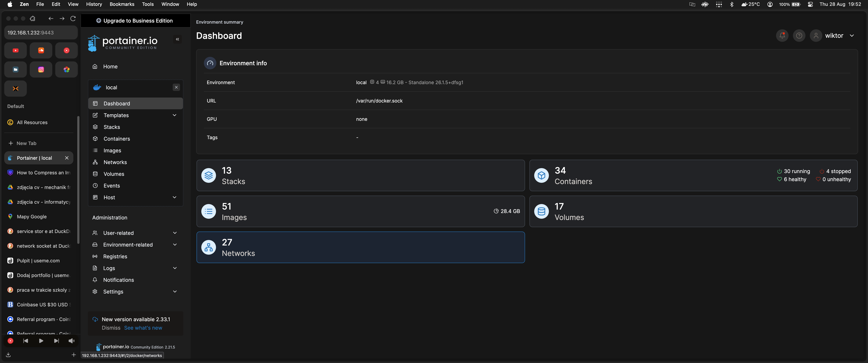Click the Images tile list icon

point(209,211)
